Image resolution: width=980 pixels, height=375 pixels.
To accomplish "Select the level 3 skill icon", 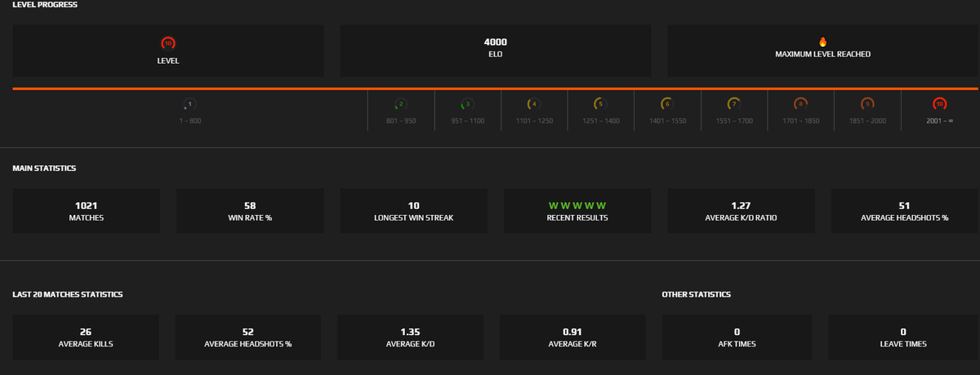I will pos(467,105).
